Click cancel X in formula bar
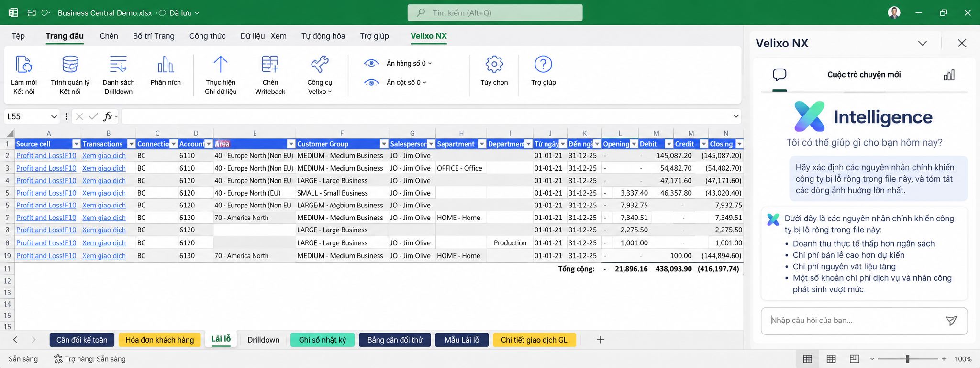Viewport: 980px width, 368px height. pyautogui.click(x=79, y=116)
